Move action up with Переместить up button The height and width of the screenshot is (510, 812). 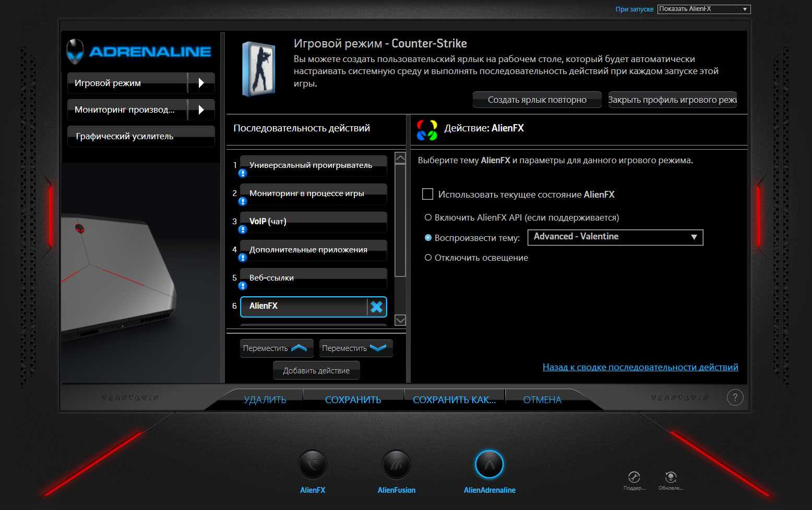click(277, 348)
